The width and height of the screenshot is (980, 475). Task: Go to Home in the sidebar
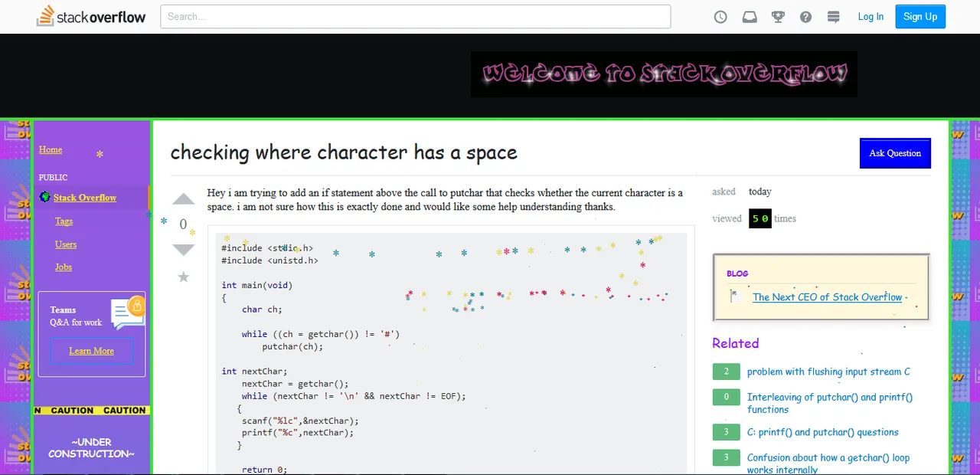coord(51,149)
